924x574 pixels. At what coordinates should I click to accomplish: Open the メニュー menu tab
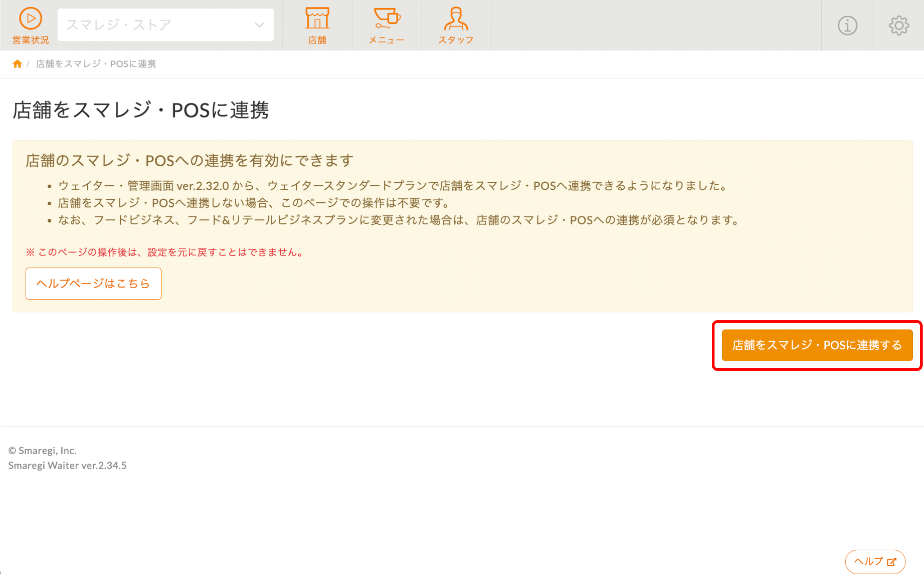tap(387, 26)
